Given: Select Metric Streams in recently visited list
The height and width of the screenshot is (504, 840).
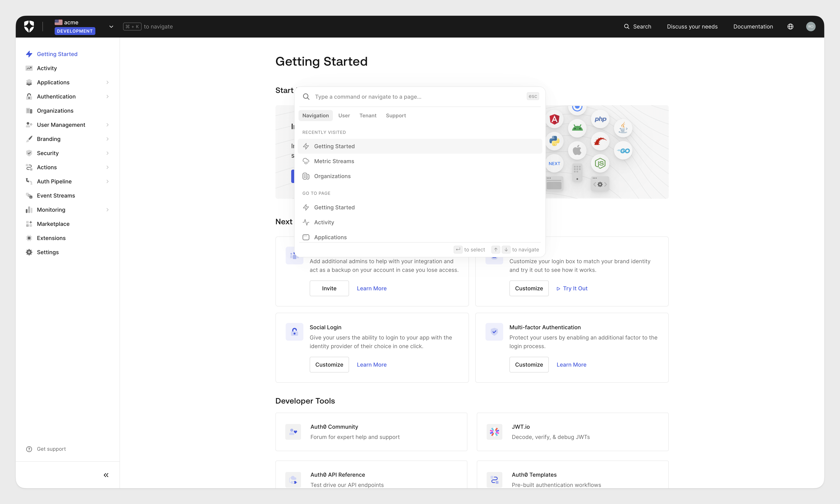Looking at the screenshot, I should click(x=420, y=161).
